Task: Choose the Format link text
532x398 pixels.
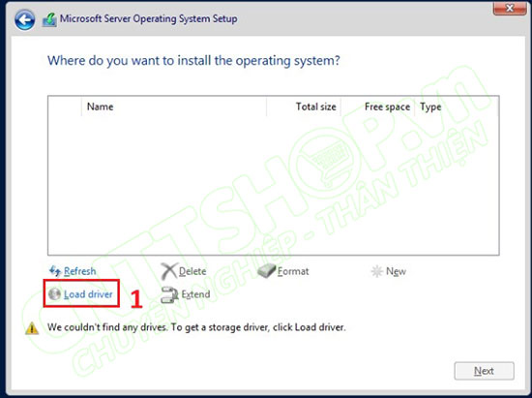Action: click(x=293, y=271)
